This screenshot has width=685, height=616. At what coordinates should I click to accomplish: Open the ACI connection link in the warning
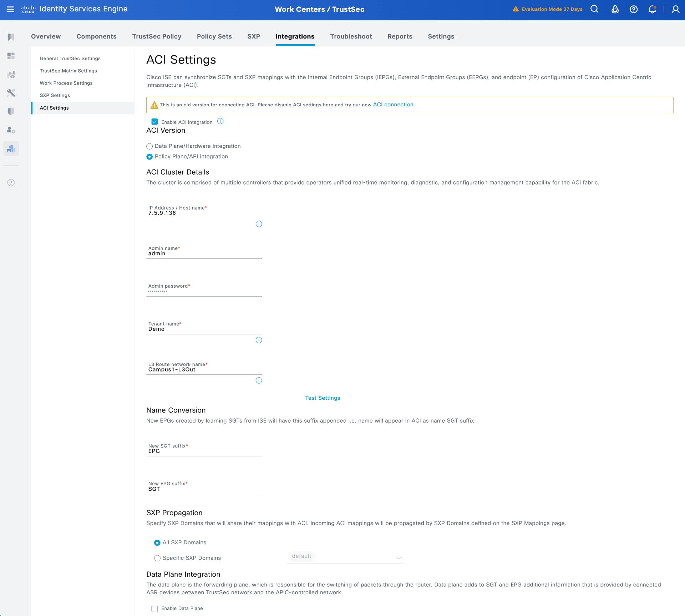tap(393, 105)
